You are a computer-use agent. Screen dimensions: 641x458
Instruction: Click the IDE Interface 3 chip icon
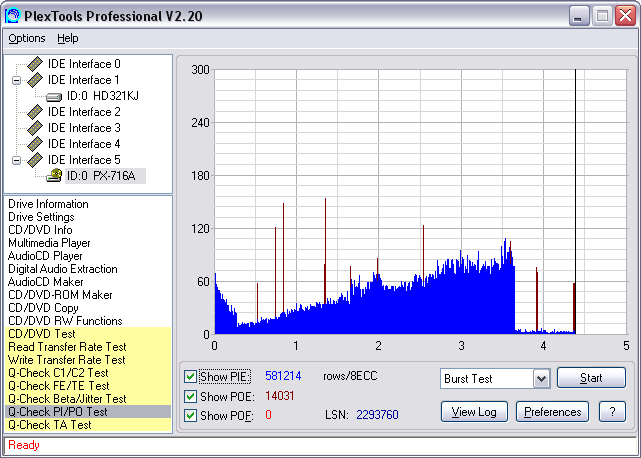point(35,128)
